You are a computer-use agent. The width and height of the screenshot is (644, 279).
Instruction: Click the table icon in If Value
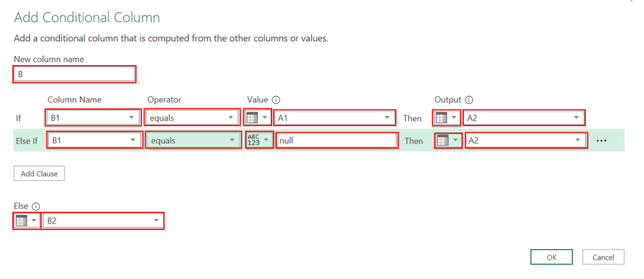click(x=254, y=118)
